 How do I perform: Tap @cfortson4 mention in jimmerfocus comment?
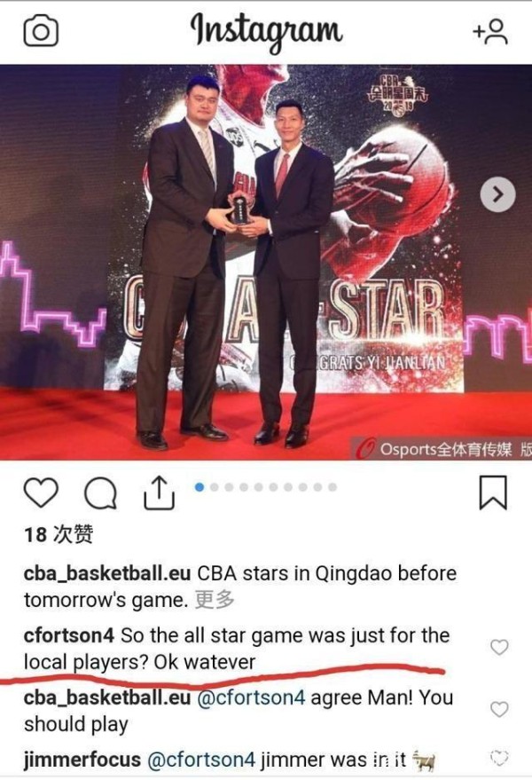point(201,760)
